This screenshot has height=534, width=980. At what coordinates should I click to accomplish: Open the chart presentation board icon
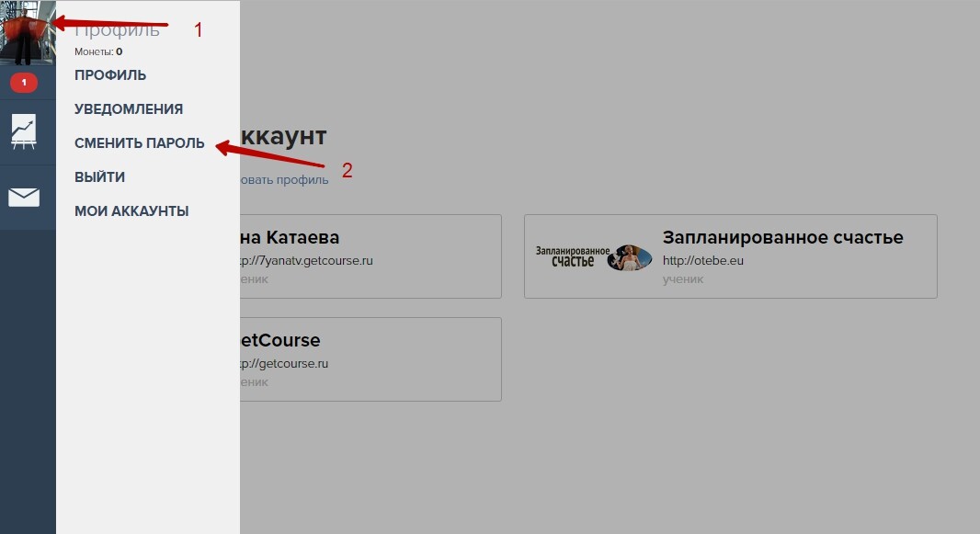pos(24,131)
